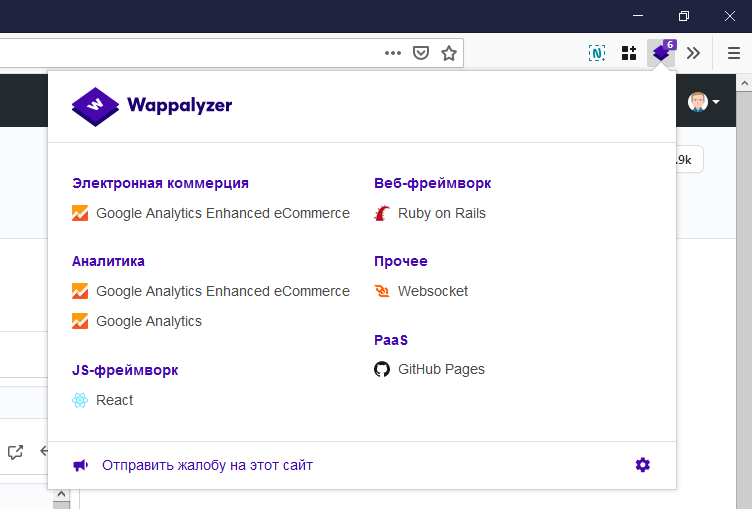The height and width of the screenshot is (509, 752).
Task: Open JS-фреймворк category link
Action: (125, 370)
